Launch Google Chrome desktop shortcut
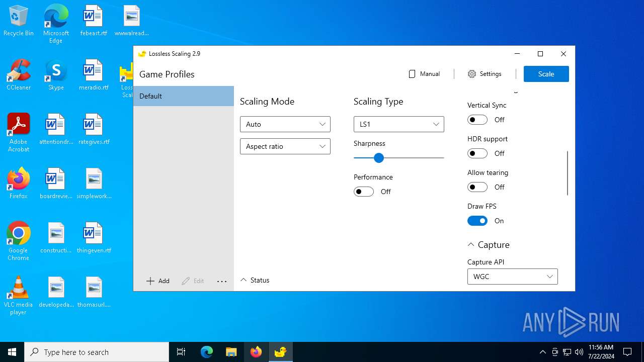 click(x=19, y=241)
